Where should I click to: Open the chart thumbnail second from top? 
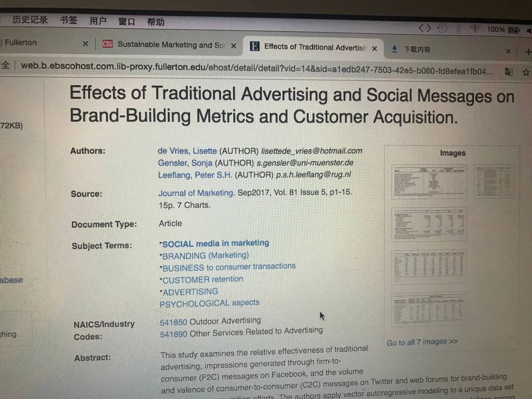click(x=429, y=224)
